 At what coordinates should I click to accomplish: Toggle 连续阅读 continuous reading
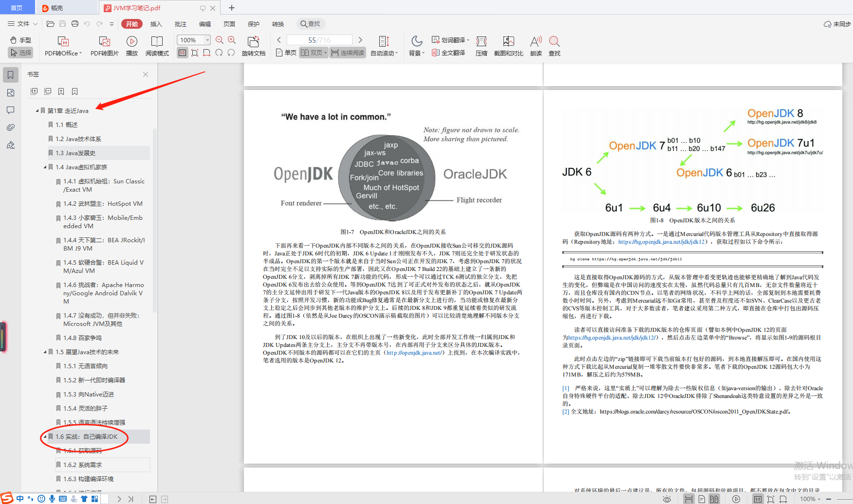click(348, 53)
